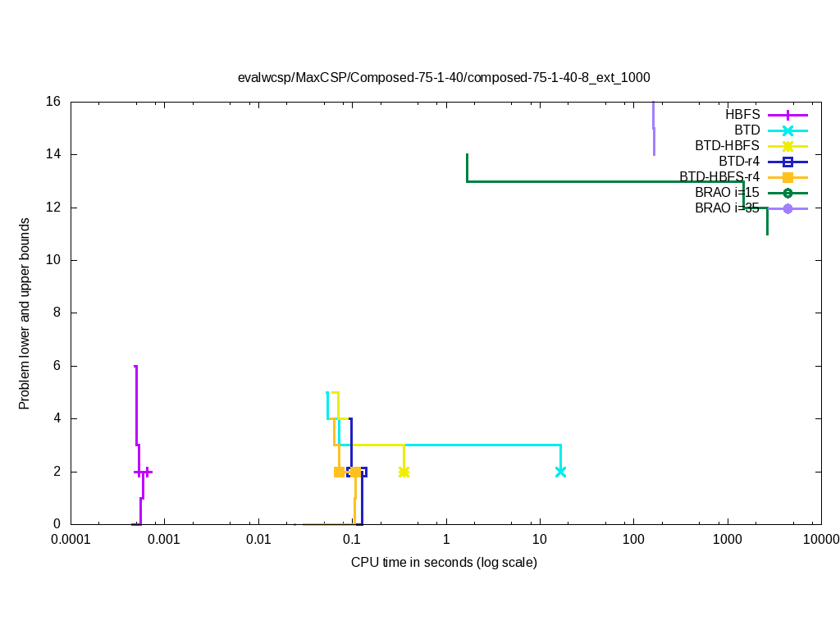This screenshot has width=840, height=630.
Task: Click the 0.0001 tick label on the x-axis
Action: (x=71, y=540)
